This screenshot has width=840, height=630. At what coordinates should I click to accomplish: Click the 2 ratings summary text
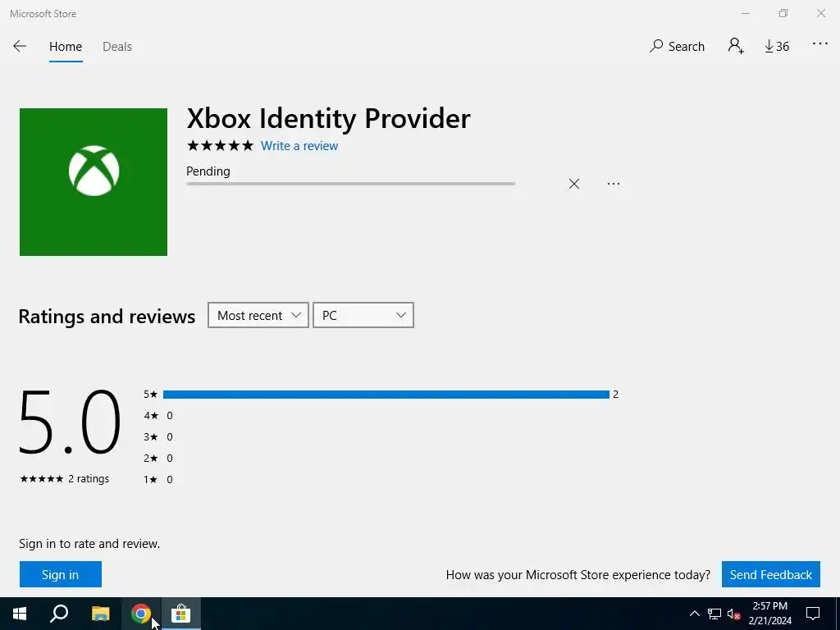89,478
